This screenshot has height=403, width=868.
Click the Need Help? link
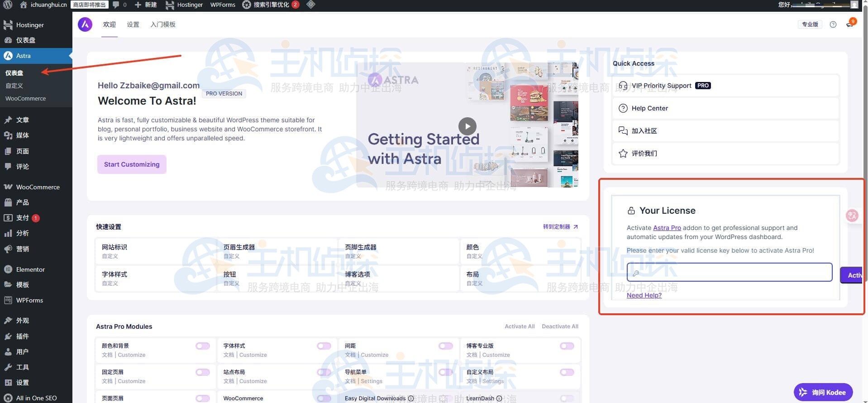point(644,295)
